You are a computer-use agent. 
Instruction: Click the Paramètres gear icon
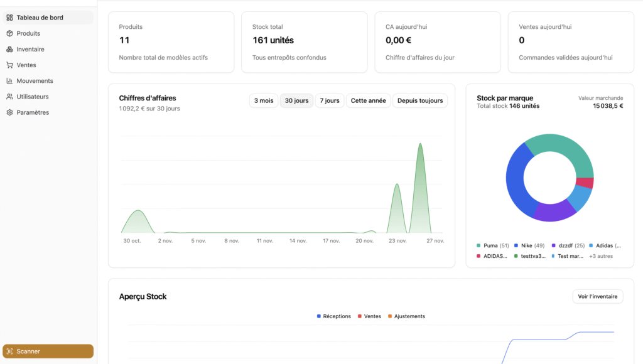(9, 112)
